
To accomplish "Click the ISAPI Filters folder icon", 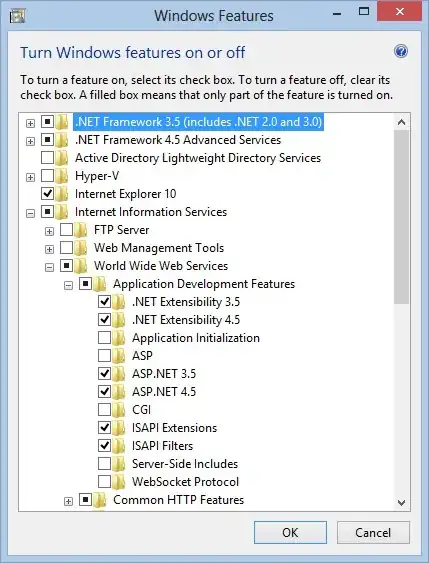I will click(118, 446).
